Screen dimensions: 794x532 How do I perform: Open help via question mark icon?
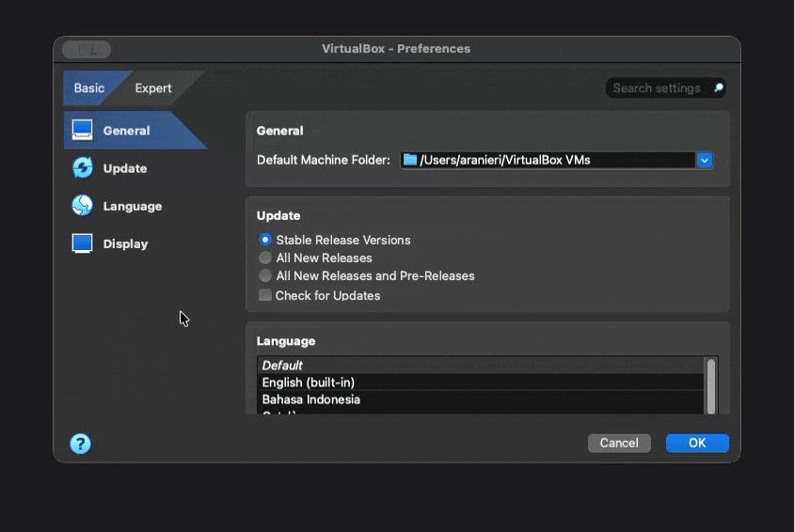pyautogui.click(x=81, y=444)
